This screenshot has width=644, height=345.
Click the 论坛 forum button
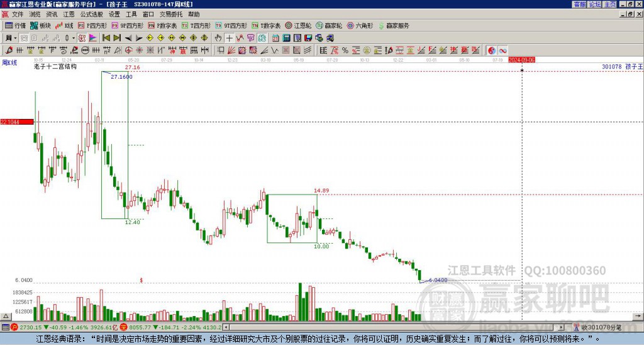coord(594,4)
